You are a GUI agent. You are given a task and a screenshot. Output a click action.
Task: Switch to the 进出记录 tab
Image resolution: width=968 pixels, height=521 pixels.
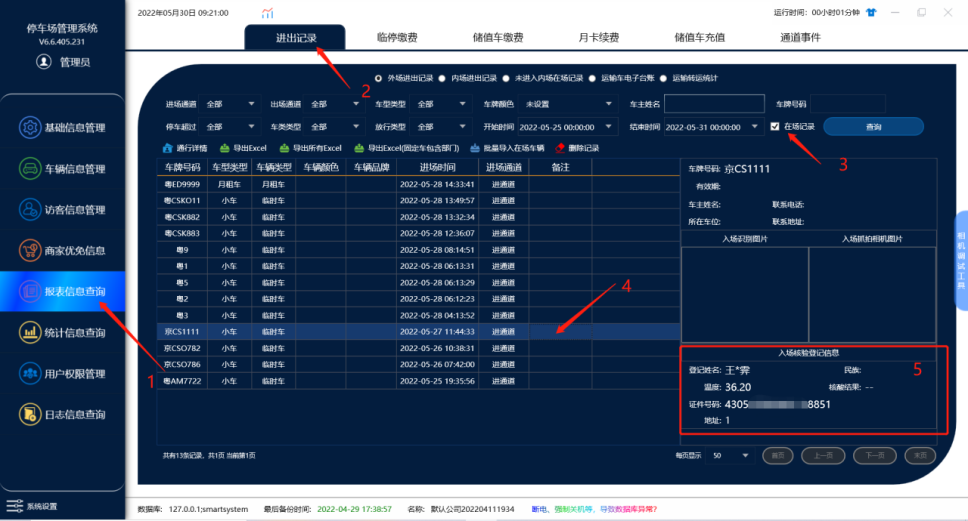coord(295,38)
